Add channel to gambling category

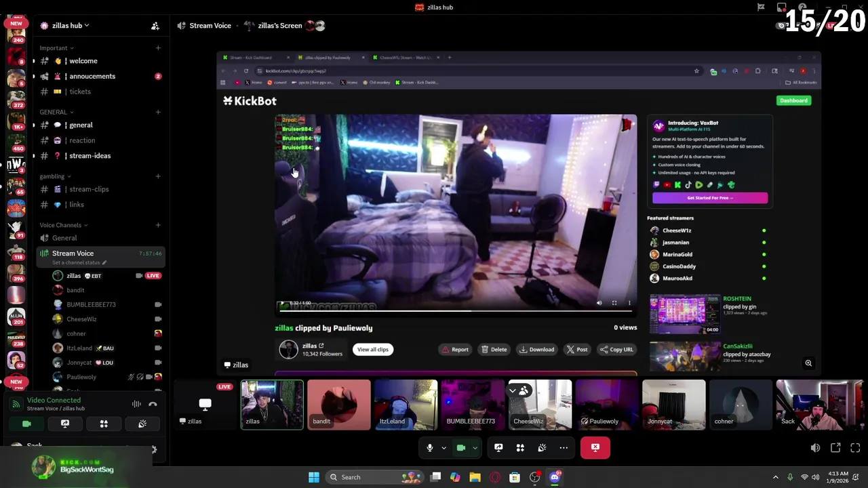coord(158,176)
